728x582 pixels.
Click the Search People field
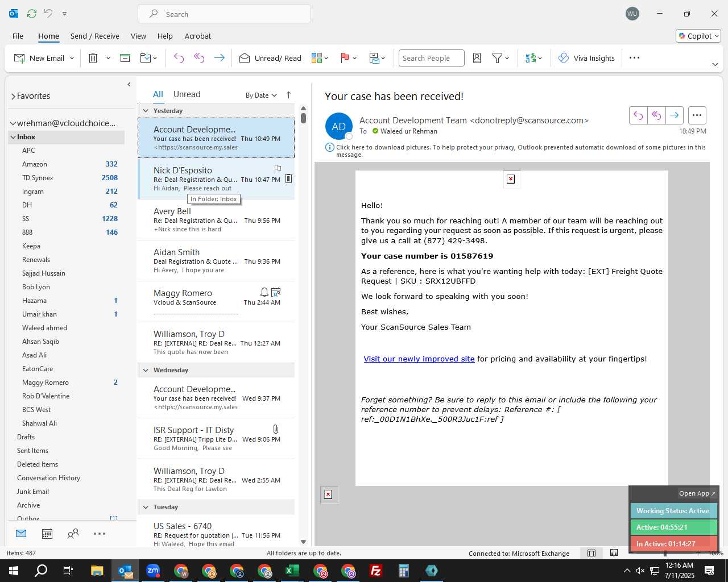click(x=431, y=58)
